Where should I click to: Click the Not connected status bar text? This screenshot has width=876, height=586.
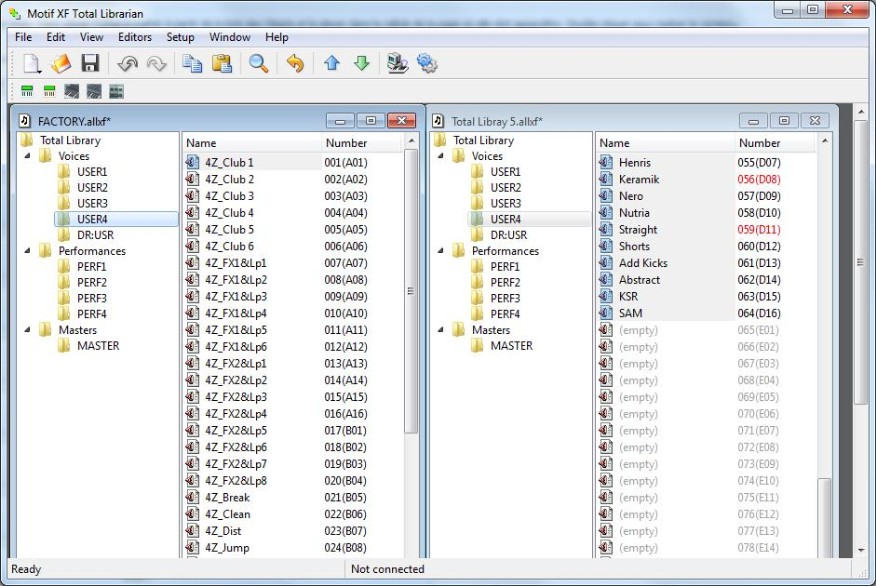388,569
